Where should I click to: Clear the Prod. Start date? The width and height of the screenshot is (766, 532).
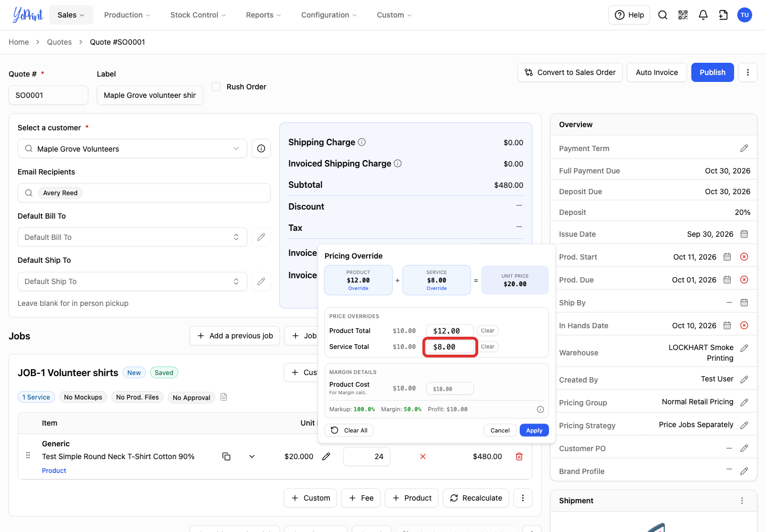(744, 257)
